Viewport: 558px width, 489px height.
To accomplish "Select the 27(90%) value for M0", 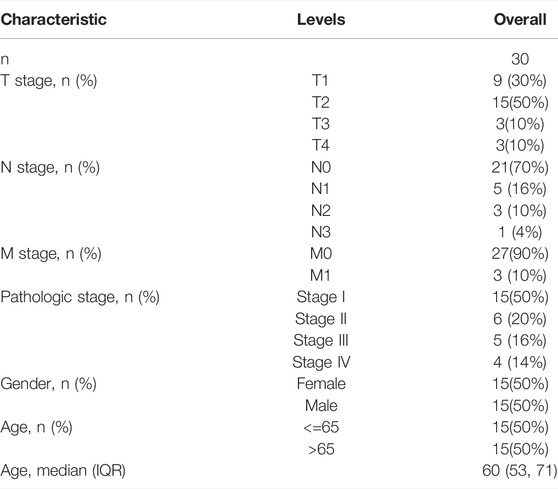I will [520, 254].
